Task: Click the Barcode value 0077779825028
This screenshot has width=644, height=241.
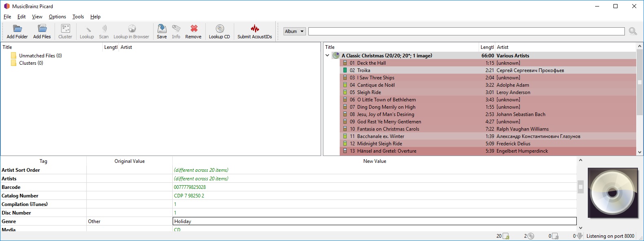Action: pos(190,187)
